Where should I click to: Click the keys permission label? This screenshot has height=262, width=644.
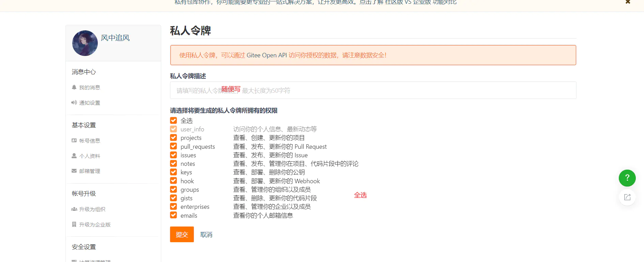(186, 172)
